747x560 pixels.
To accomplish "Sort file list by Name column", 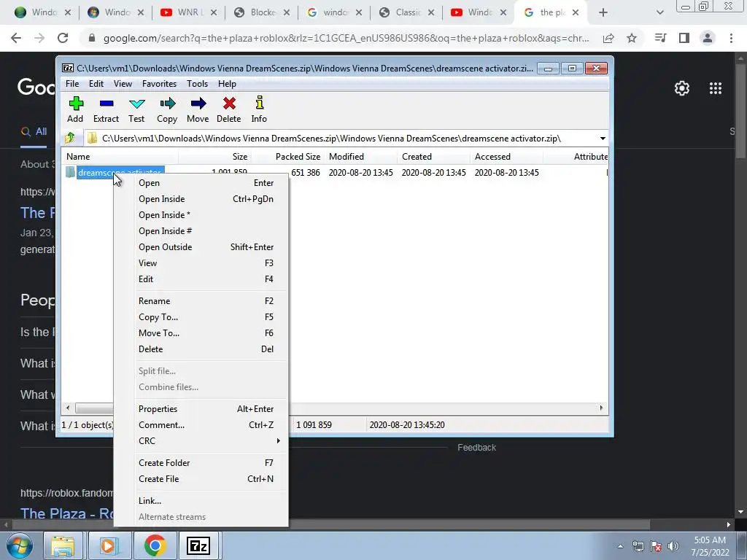I will click(120, 157).
